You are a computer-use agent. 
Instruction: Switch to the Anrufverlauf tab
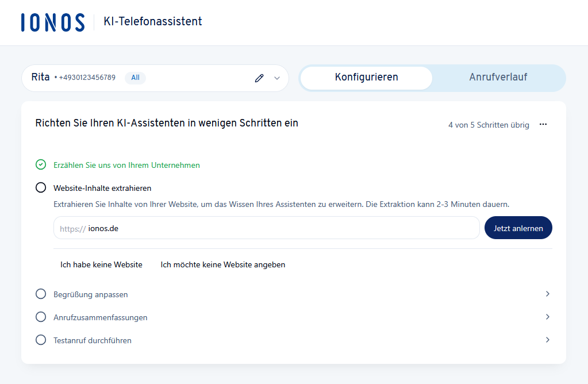tap(499, 78)
